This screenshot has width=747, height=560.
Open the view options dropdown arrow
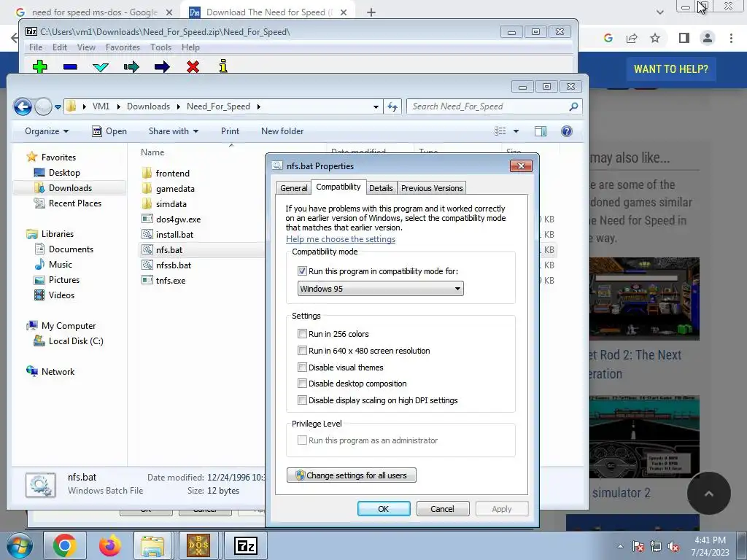(x=516, y=131)
